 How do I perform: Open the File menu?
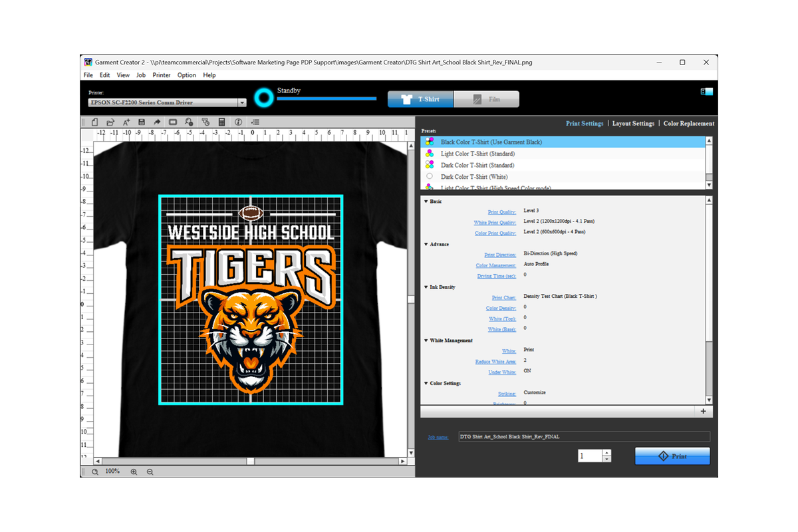click(x=88, y=75)
